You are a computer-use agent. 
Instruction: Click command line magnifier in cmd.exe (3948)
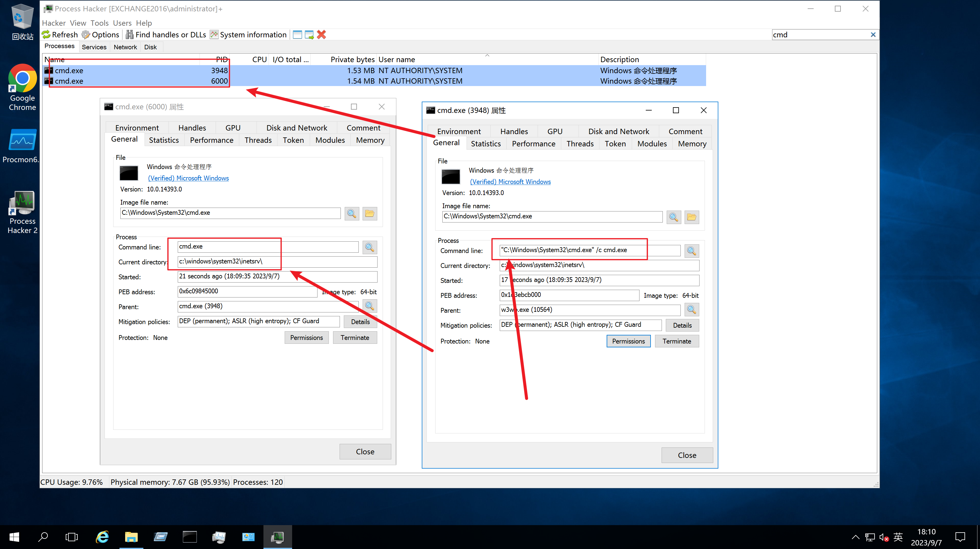point(691,251)
